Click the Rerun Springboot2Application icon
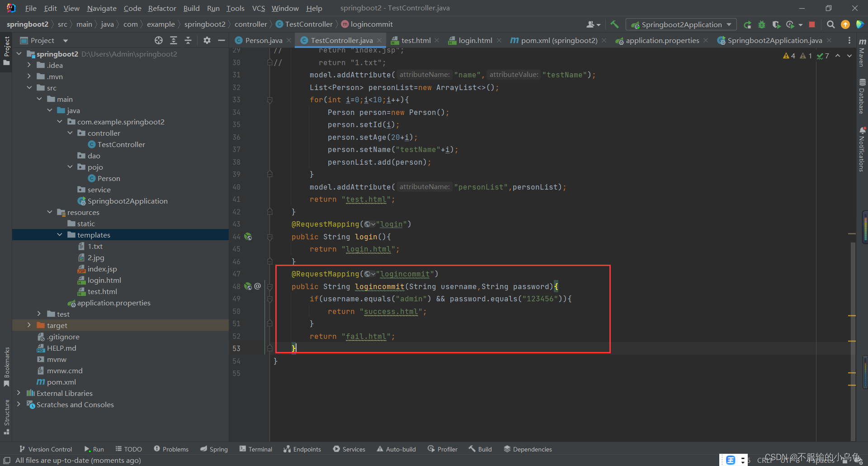This screenshot has width=868, height=466. coord(748,24)
